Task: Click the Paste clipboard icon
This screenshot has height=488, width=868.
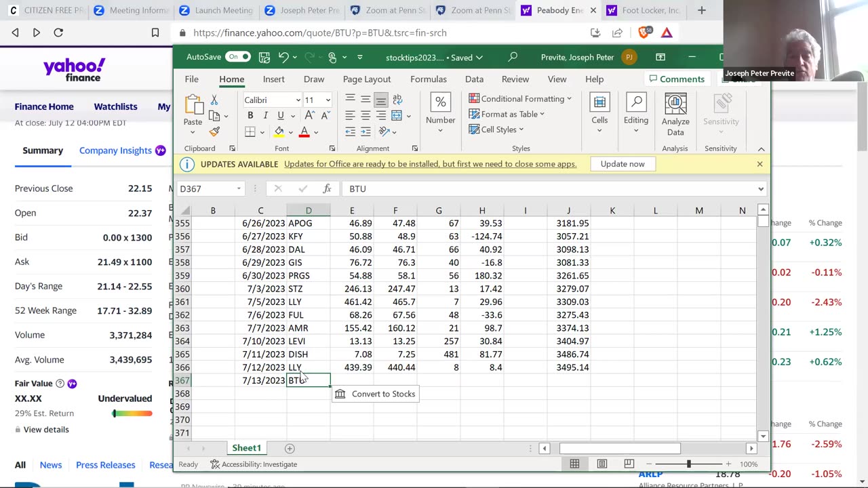Action: pos(193,105)
